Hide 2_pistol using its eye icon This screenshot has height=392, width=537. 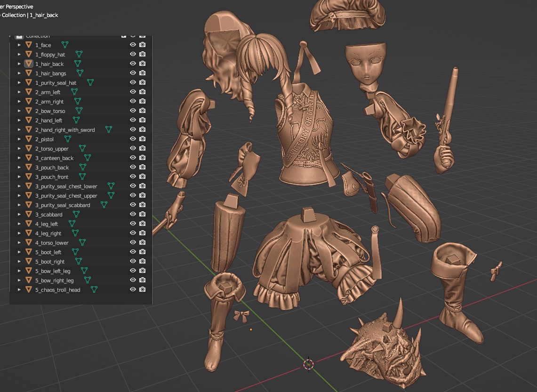133,139
